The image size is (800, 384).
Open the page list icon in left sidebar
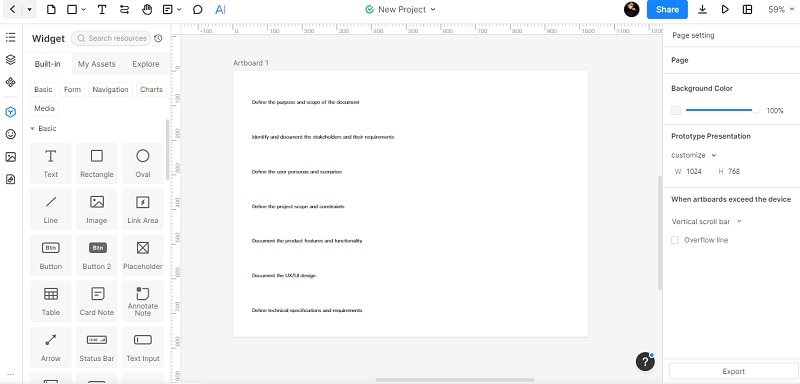[11, 37]
